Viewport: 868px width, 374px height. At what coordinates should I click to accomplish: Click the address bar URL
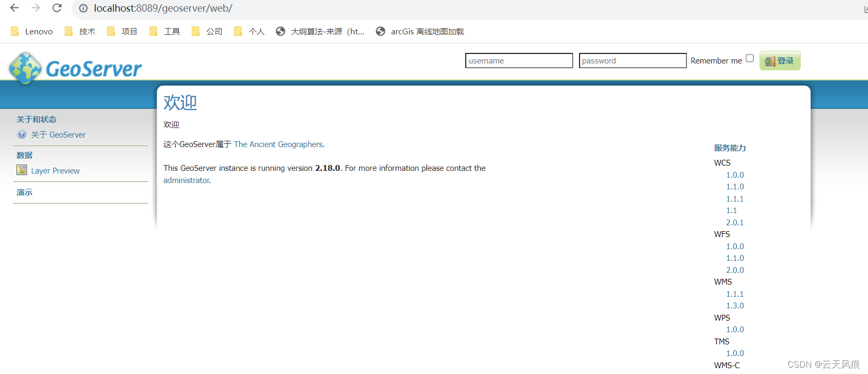[163, 8]
